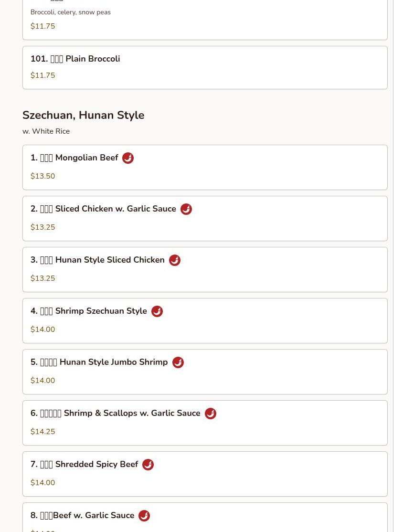Click the $14.25 price on Shrimp & Scallops card
This screenshot has width=403, height=532.
42,432
